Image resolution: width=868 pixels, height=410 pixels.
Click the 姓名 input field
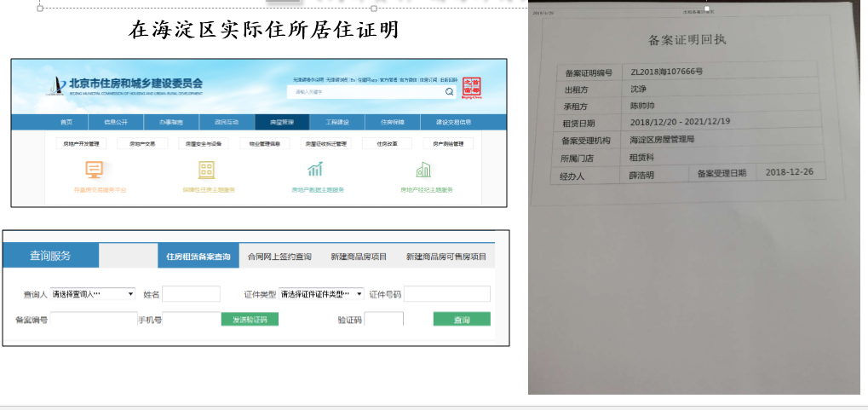coord(191,294)
